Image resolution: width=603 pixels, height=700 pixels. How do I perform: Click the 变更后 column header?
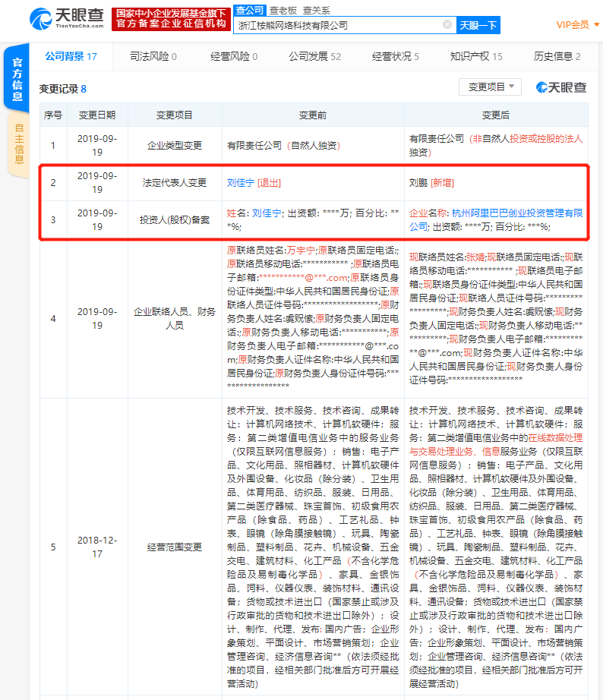tap(496, 115)
